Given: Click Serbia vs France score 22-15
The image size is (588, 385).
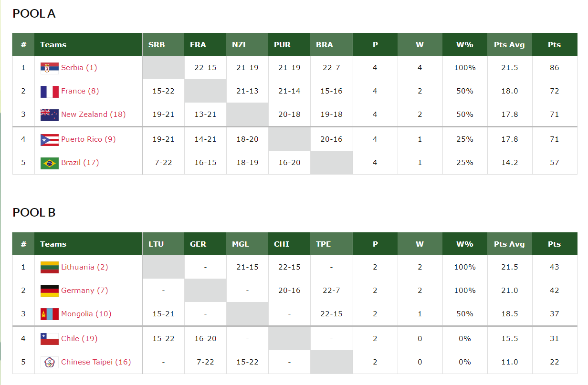Looking at the screenshot, I should click(205, 68).
